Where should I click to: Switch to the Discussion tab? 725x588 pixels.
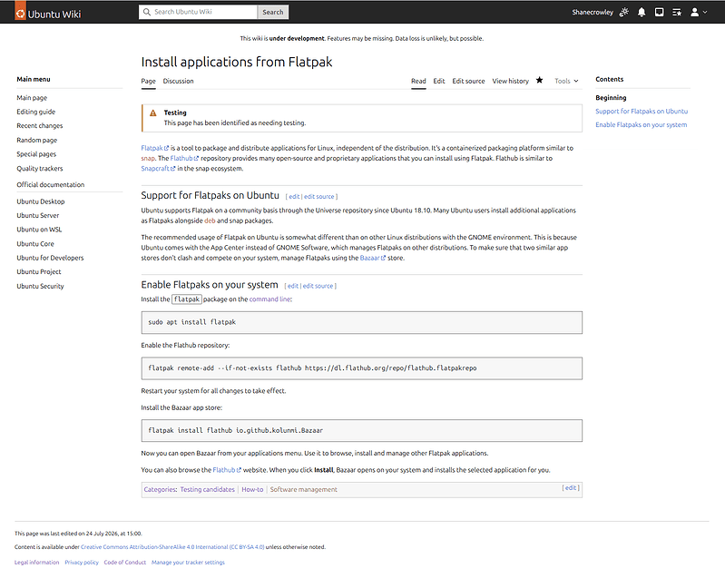178,81
